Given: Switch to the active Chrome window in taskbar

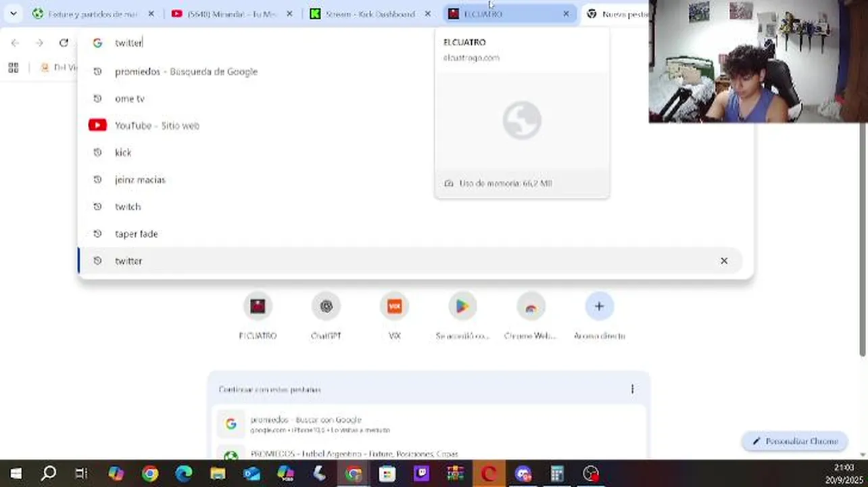Looking at the screenshot, I should 354,473.
